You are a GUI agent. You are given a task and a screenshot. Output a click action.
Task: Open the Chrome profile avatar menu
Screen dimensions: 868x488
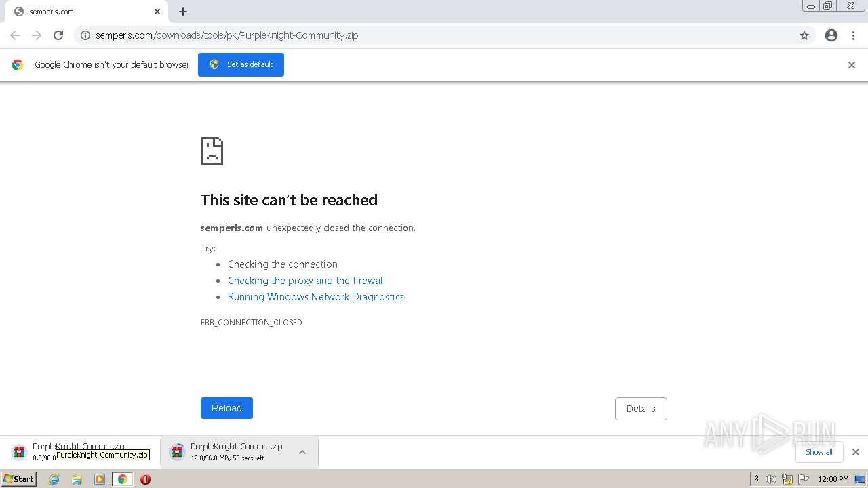click(x=831, y=35)
